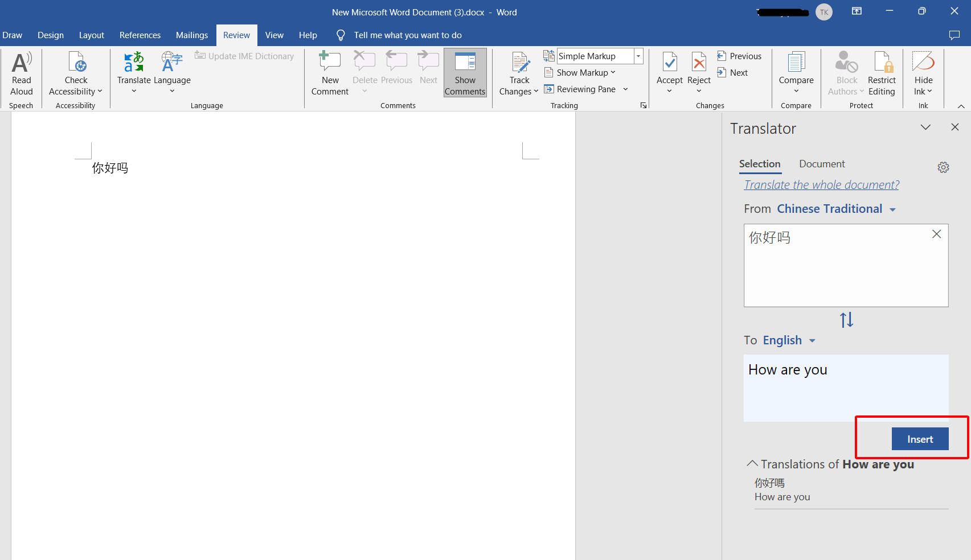Open the ribbon comments pane icon
Screen dimensions: 971x560
click(954, 35)
